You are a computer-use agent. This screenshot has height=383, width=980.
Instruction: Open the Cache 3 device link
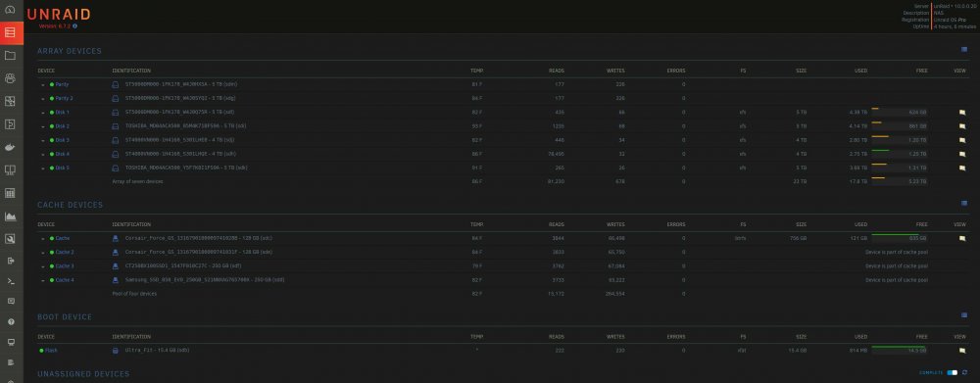pos(65,266)
